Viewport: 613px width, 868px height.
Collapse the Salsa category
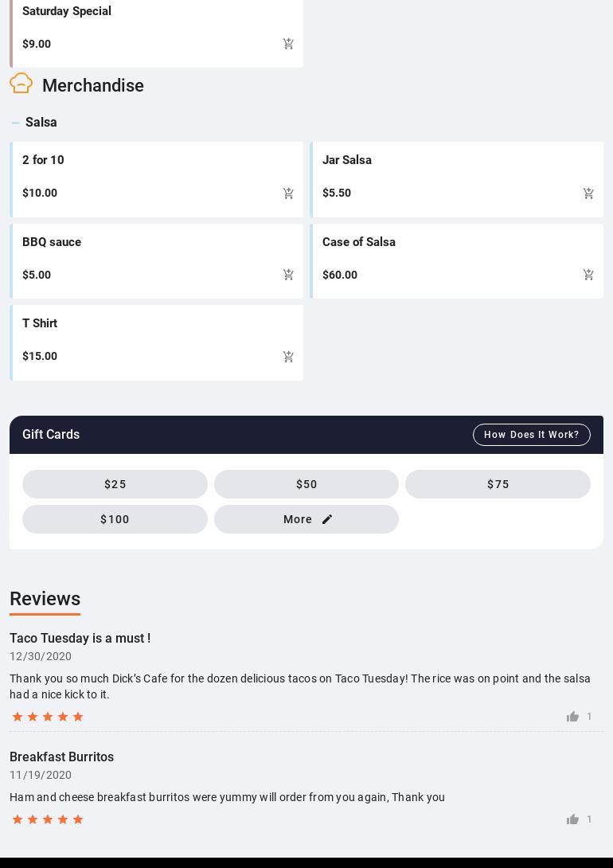[x=16, y=123]
